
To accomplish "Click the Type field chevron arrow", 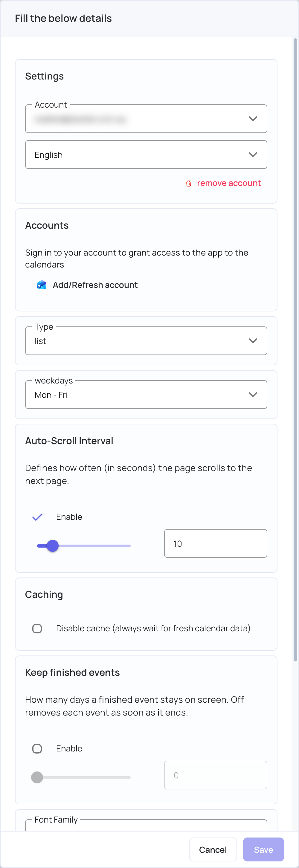I will pos(253,341).
